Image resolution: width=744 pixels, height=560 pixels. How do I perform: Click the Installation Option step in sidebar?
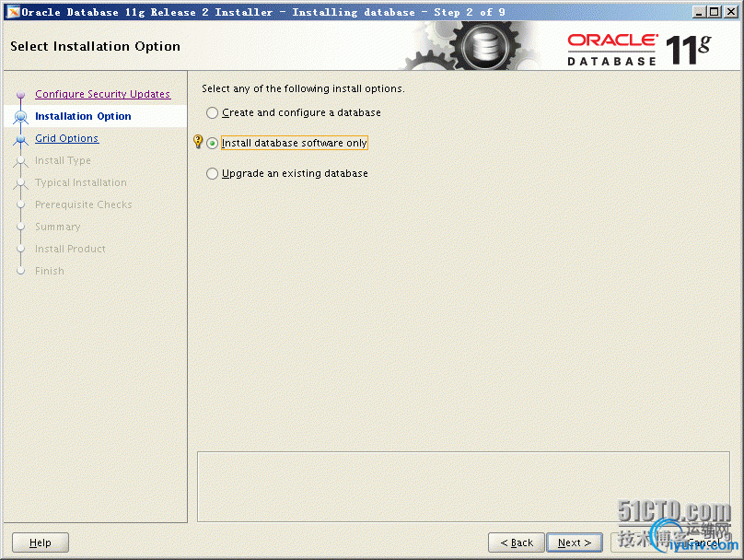pyautogui.click(x=83, y=116)
